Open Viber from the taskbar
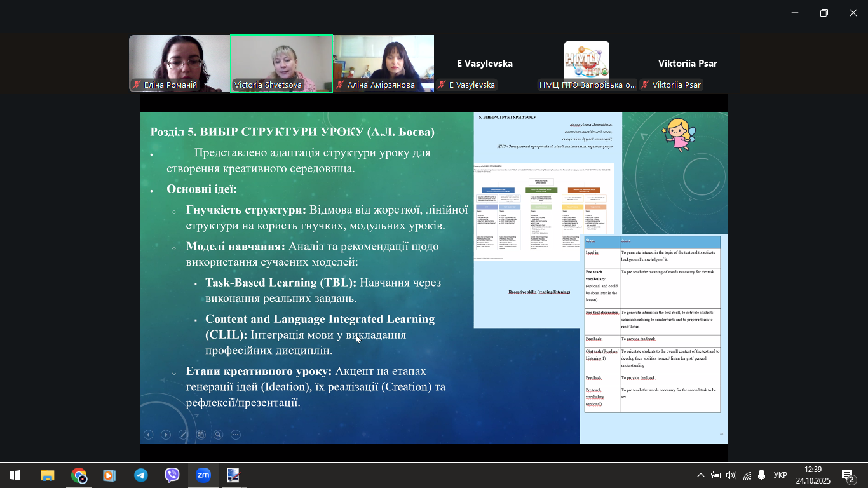The height and width of the screenshot is (488, 868). (x=172, y=475)
